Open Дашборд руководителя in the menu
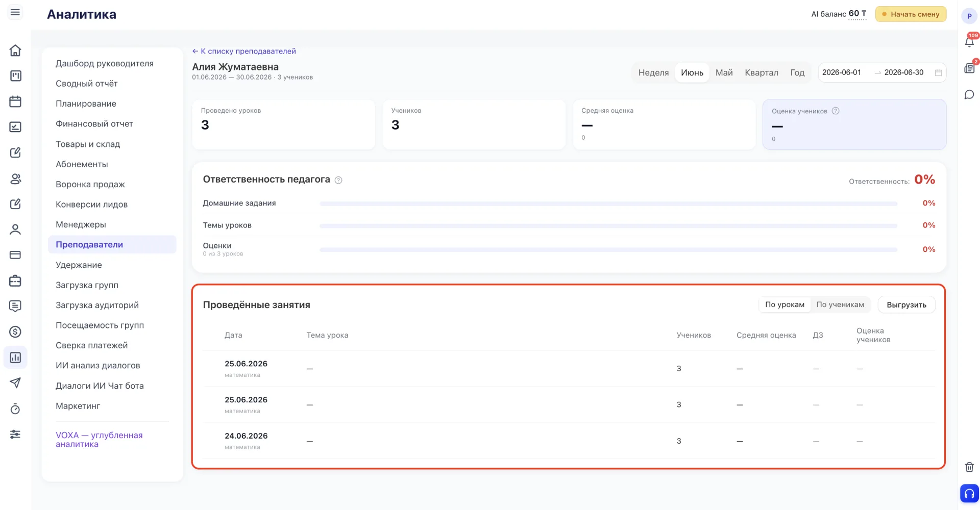 coord(105,63)
